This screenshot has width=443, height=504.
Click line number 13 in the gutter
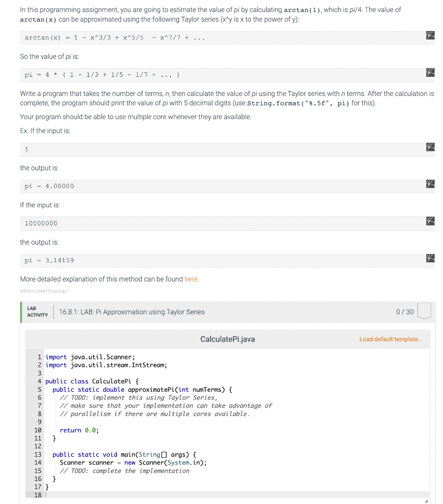click(x=38, y=454)
